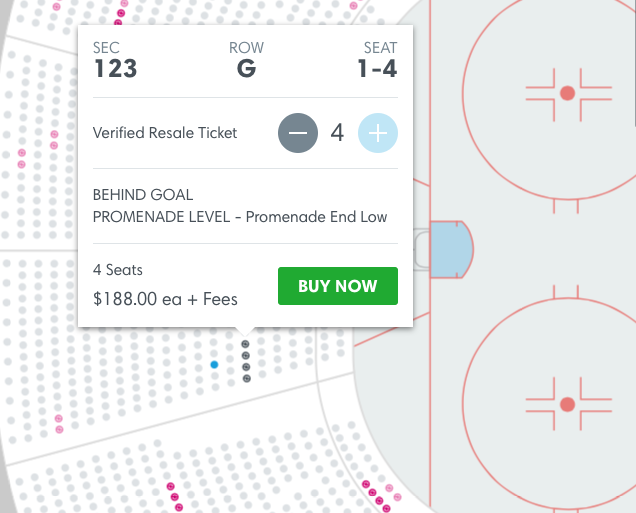Click section 123 label in popup
Image resolution: width=636 pixels, height=513 pixels.
point(115,69)
